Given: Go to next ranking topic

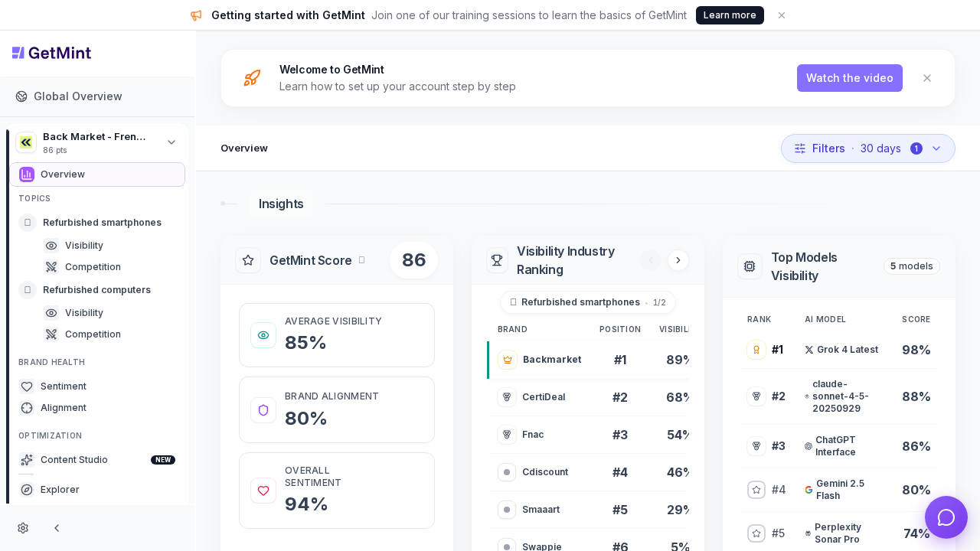Looking at the screenshot, I should click(x=678, y=260).
